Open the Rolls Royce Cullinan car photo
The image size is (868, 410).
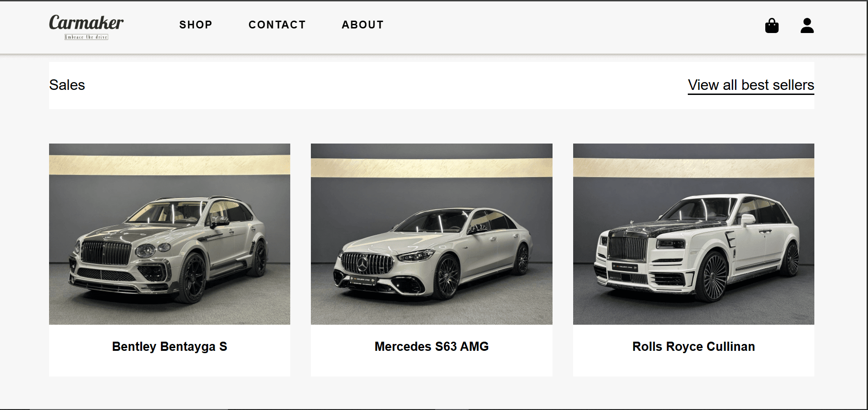694,234
